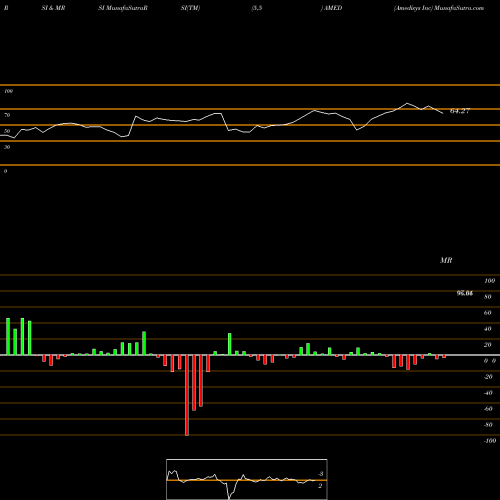Viewport: 500px width, 500px height.
Task: Click the MunafaSutra.com watermark text in header
Action: (x=459, y=8)
